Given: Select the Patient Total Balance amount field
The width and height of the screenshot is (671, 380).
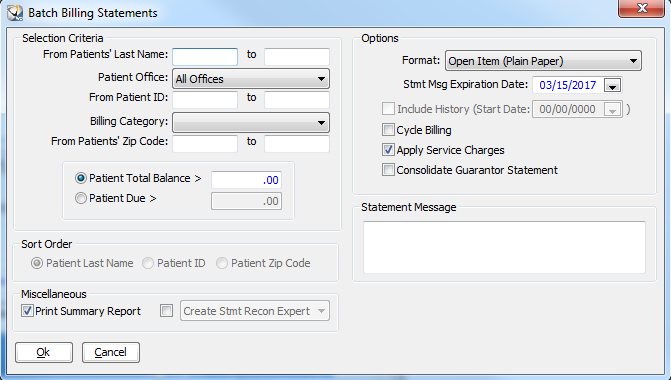Looking at the screenshot, I should click(246, 180).
